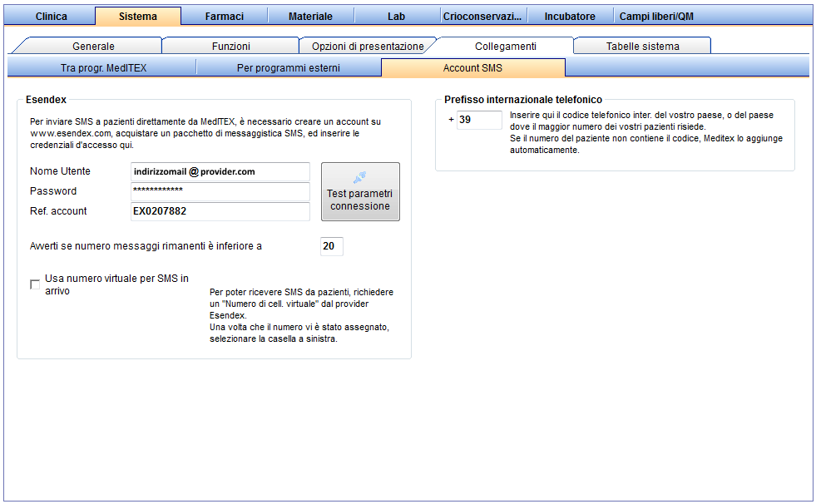Edit remaining messages warning threshold 20
Screen dimensions: 816x504
pos(332,246)
